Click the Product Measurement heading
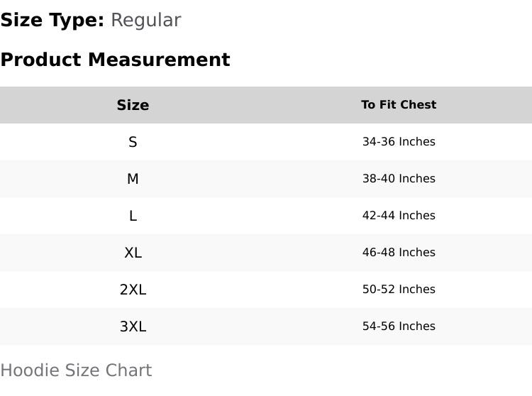Viewport: 532px width, 396px height. (116, 60)
